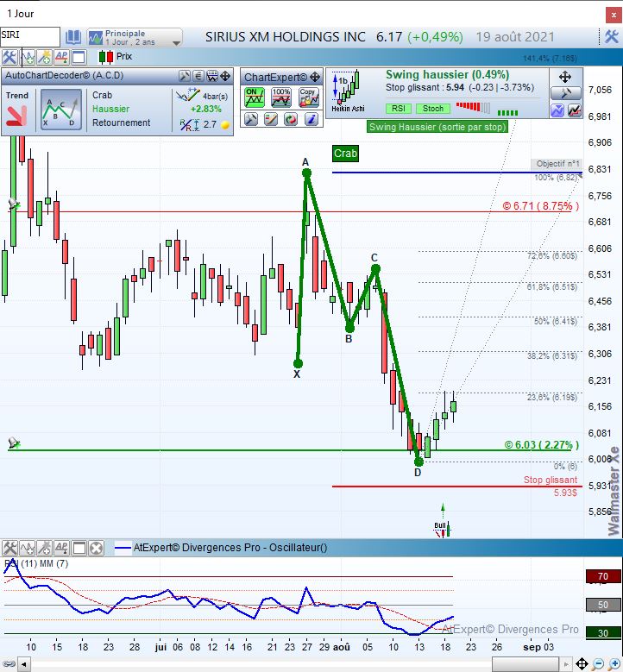Open chart settings wrench at top-right corner

pos(612,37)
